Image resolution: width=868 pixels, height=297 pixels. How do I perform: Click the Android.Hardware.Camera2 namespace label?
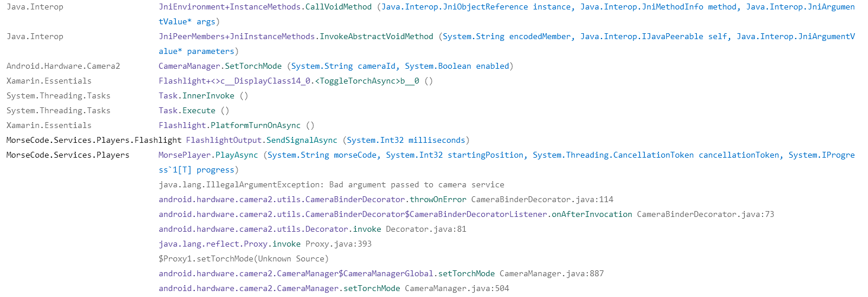click(x=63, y=66)
